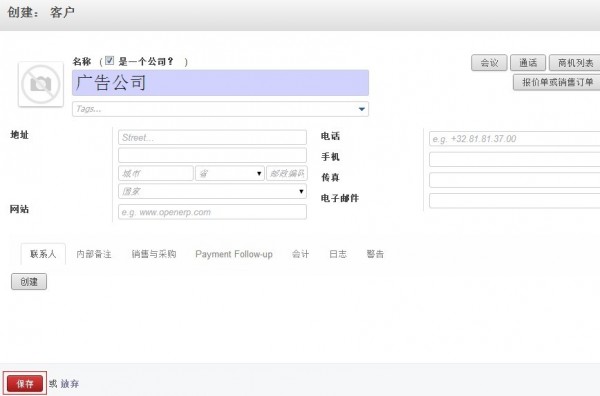This screenshot has height=396, width=600.
Task: Switch to the 内部备注 tab
Action: coord(94,254)
